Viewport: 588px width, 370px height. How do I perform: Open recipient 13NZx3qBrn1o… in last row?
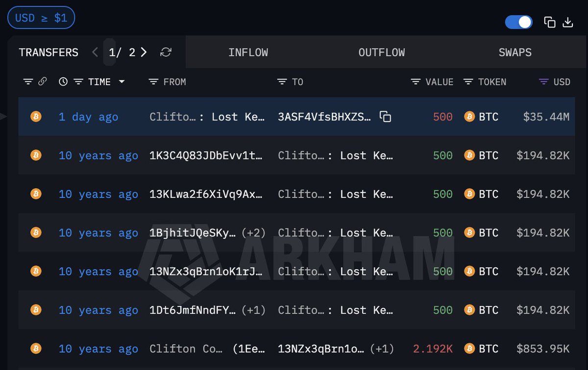tap(321, 349)
